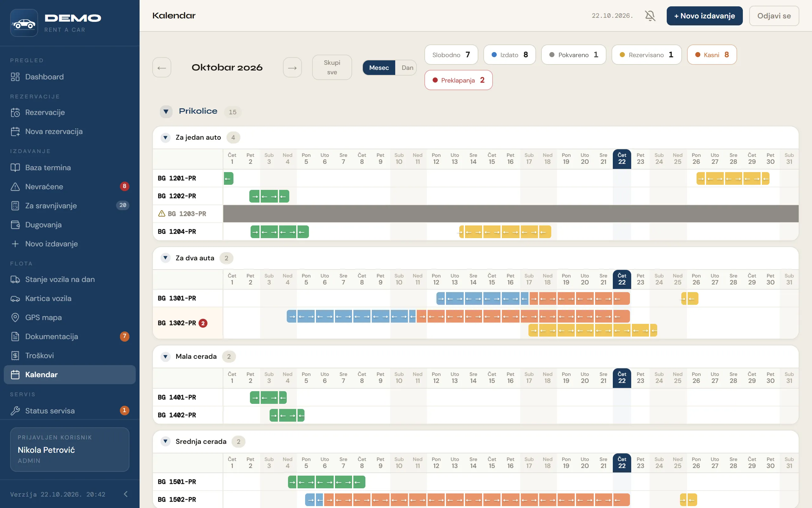Open the Dokumentacija document icon
Viewport: 812px width, 508px height.
click(x=15, y=337)
